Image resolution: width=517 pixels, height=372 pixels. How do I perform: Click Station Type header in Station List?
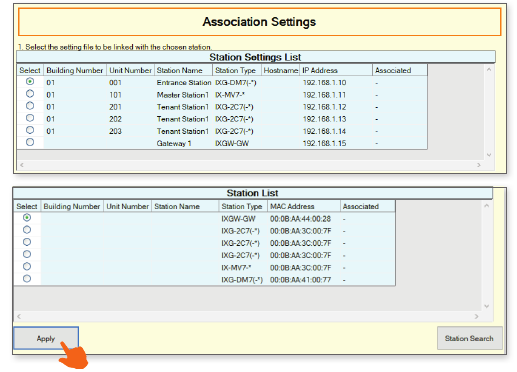tap(243, 206)
